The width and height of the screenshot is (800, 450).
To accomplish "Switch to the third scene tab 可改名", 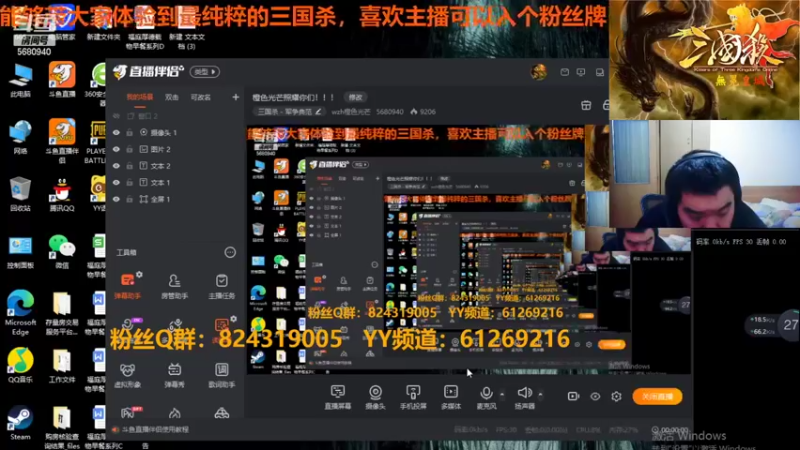I will point(201,97).
